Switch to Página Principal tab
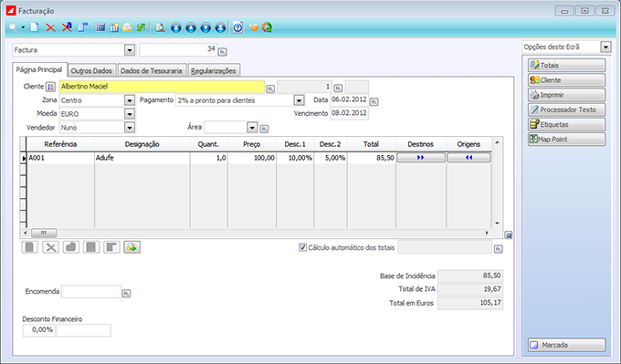Screen dimensions: 621x364 [39, 70]
